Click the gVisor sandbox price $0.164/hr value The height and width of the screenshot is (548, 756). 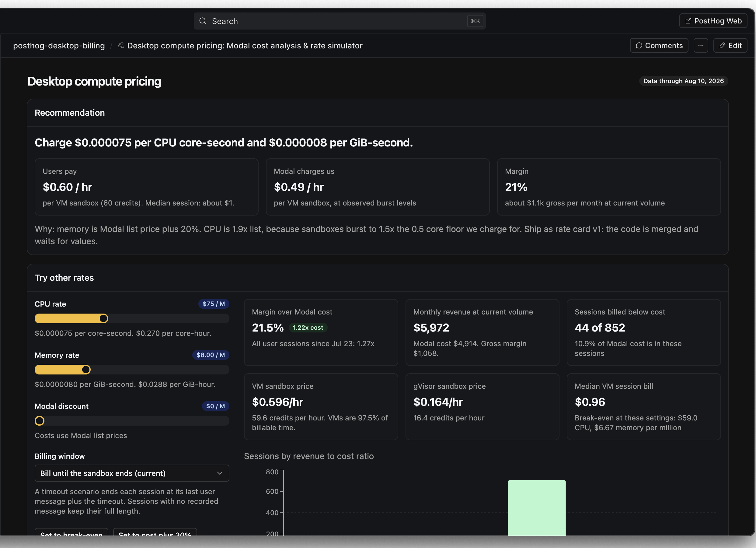(x=438, y=402)
